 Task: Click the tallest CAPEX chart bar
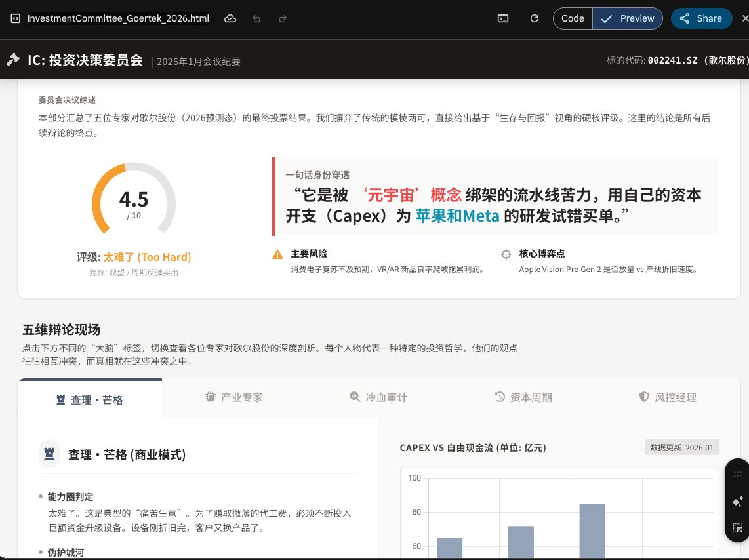point(592,531)
